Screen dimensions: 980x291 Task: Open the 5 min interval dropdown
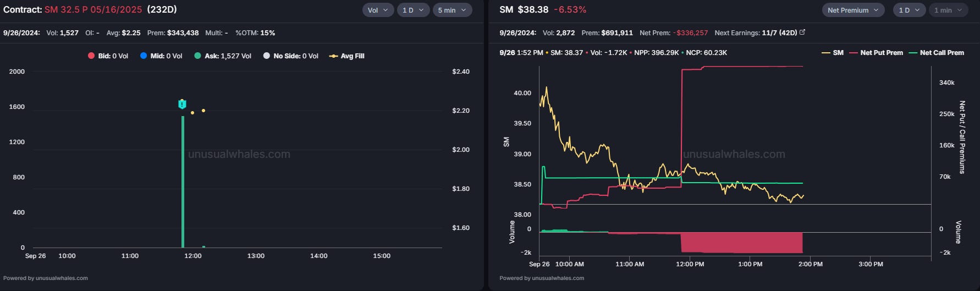(452, 10)
